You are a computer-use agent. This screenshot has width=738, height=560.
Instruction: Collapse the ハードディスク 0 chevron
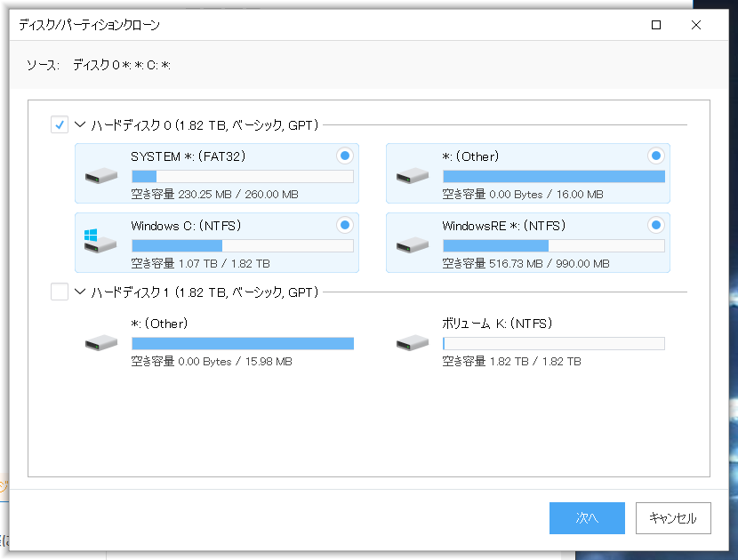click(x=80, y=124)
